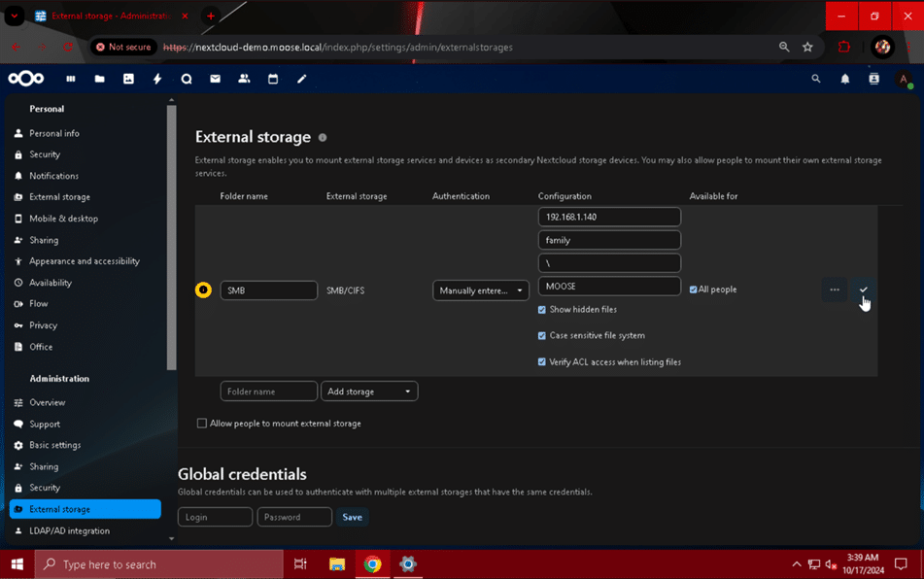924x579 pixels.
Task: Bookmark this page with the star icon
Action: [x=807, y=48]
